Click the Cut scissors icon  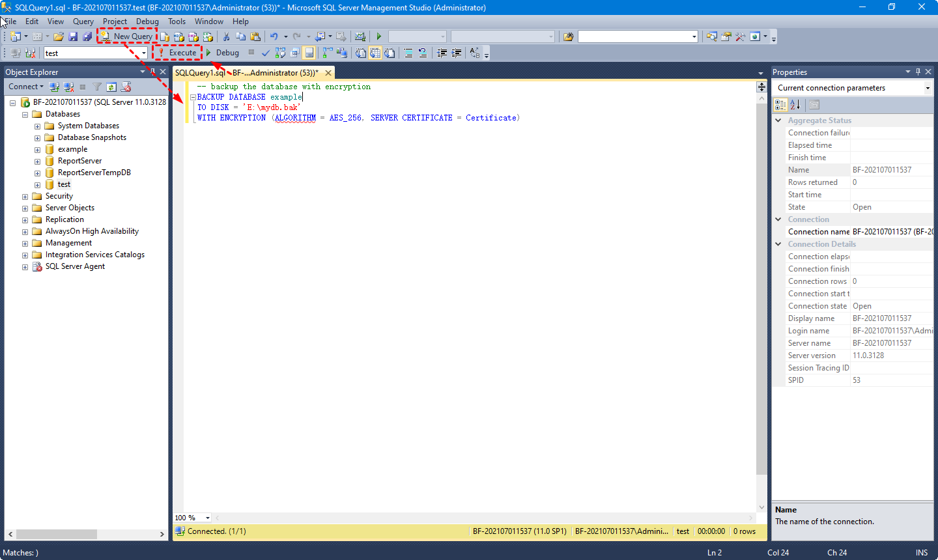(226, 36)
